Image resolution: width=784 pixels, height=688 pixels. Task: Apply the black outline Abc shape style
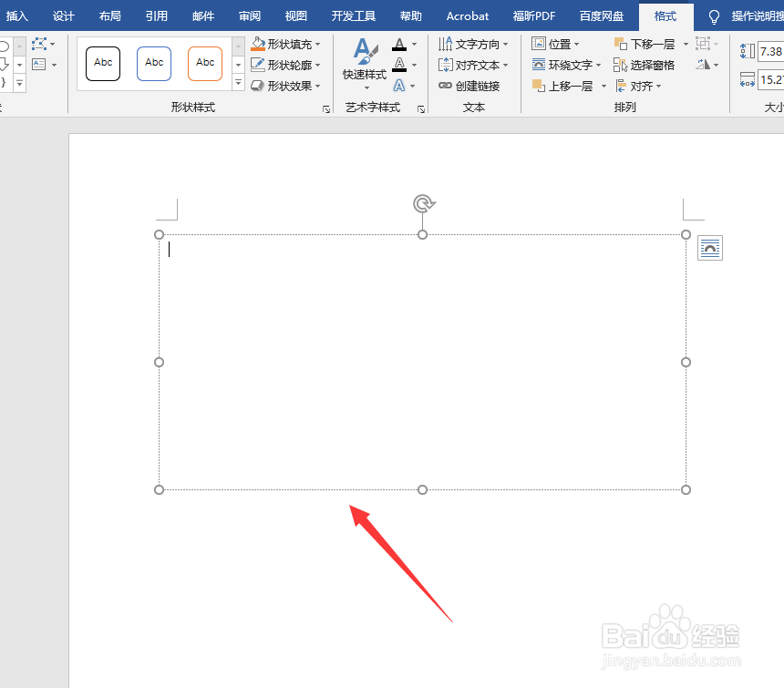click(x=103, y=64)
